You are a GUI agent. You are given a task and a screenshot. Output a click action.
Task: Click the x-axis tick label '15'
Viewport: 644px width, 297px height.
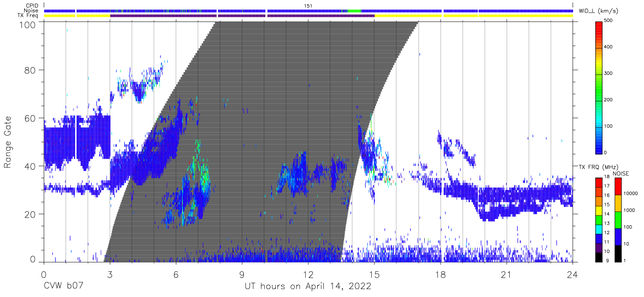pyautogui.click(x=374, y=274)
